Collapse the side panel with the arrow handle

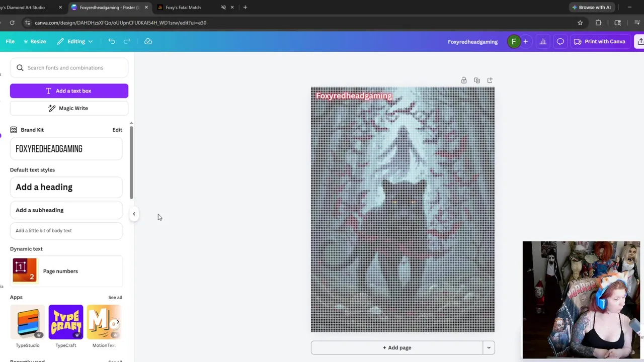134,214
